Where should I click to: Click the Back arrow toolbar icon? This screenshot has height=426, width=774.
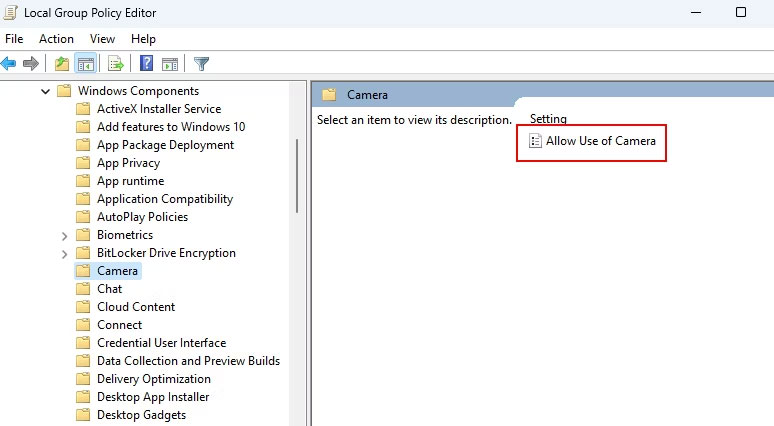9,64
